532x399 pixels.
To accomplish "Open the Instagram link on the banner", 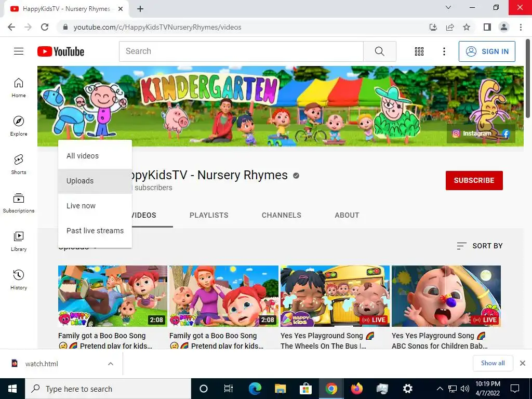I will point(472,134).
